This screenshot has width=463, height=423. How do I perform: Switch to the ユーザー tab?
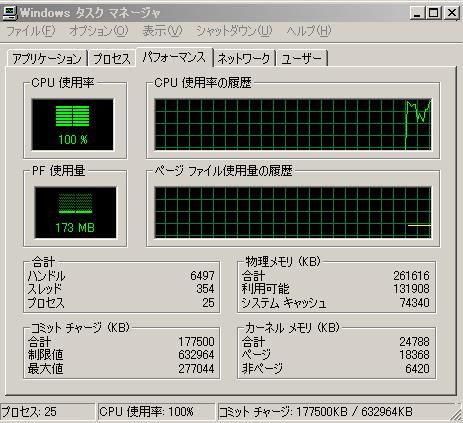(301, 59)
